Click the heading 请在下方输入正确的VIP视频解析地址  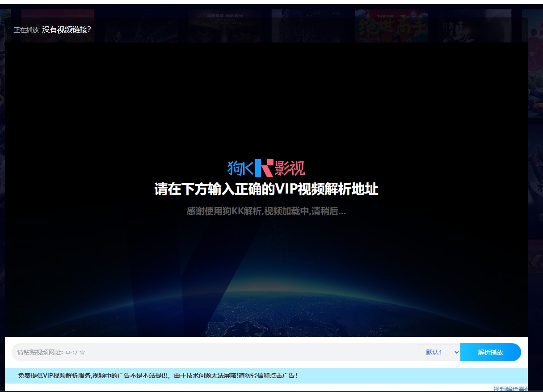pyautogui.click(x=266, y=189)
